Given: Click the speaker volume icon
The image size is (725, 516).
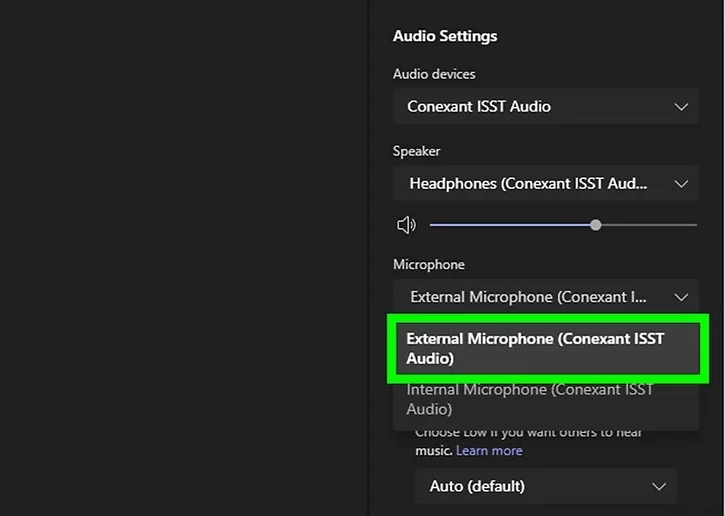Looking at the screenshot, I should pos(406,225).
